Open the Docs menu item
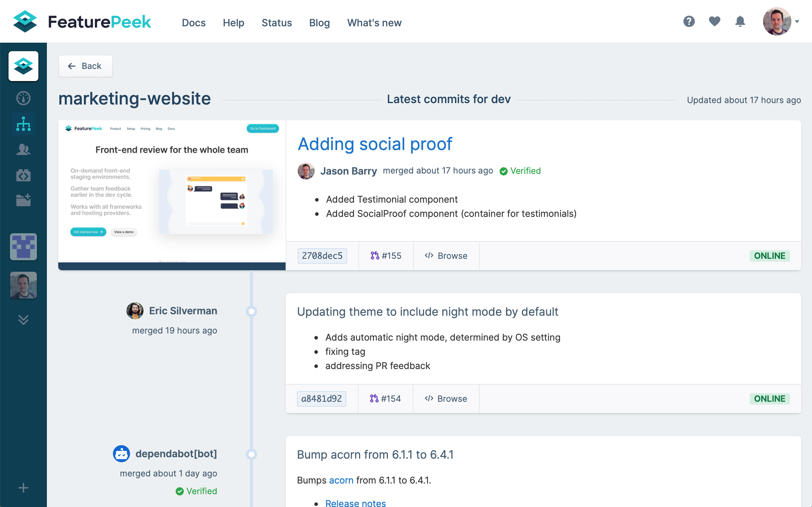The width and height of the screenshot is (812, 507). point(194,23)
